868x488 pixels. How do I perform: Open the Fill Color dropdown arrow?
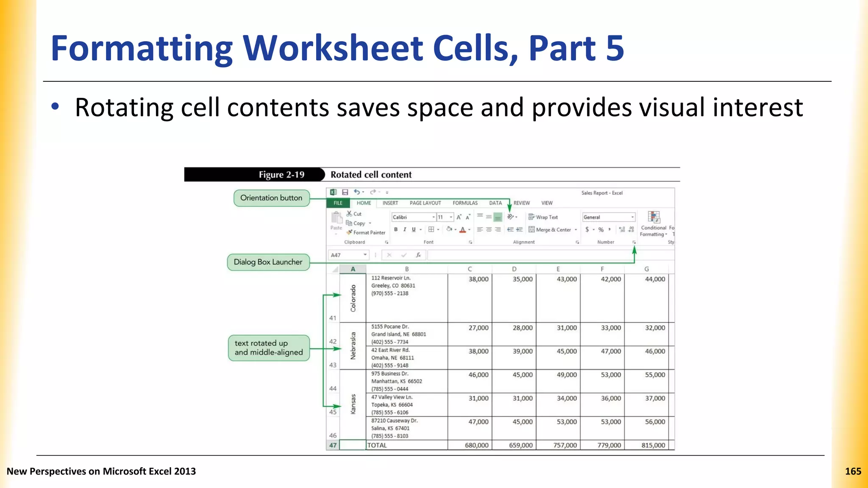pos(455,230)
